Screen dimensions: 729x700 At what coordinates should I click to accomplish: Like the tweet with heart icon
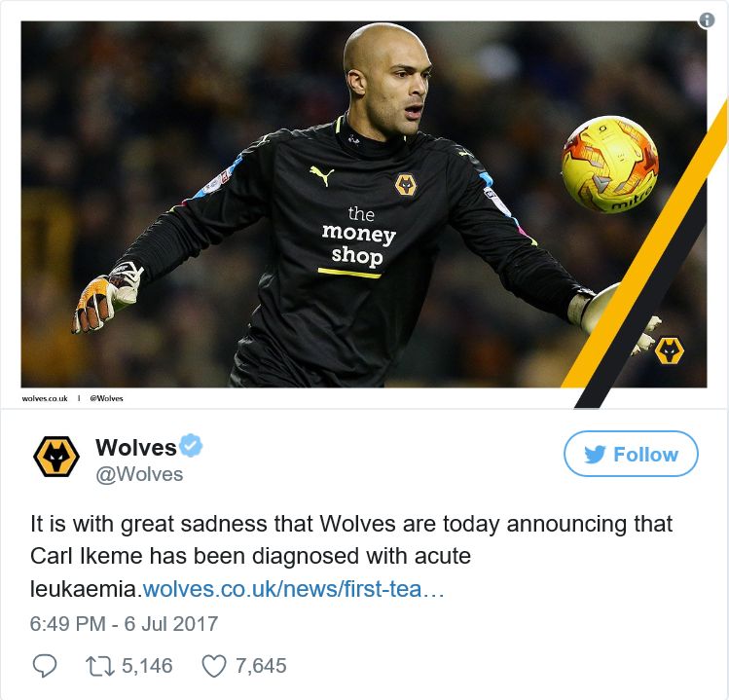(x=214, y=666)
